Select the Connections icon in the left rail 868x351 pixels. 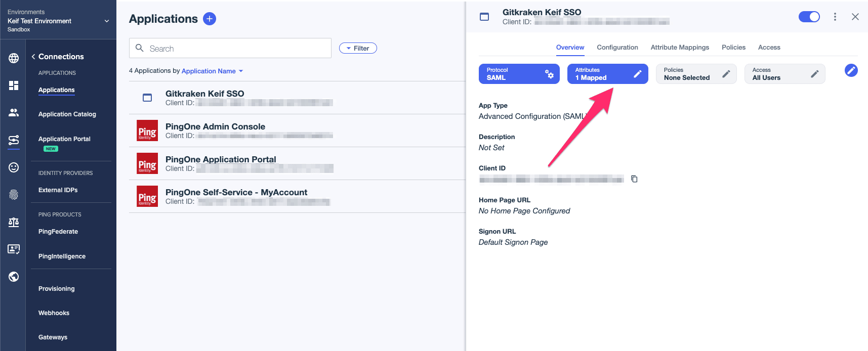pyautogui.click(x=14, y=140)
